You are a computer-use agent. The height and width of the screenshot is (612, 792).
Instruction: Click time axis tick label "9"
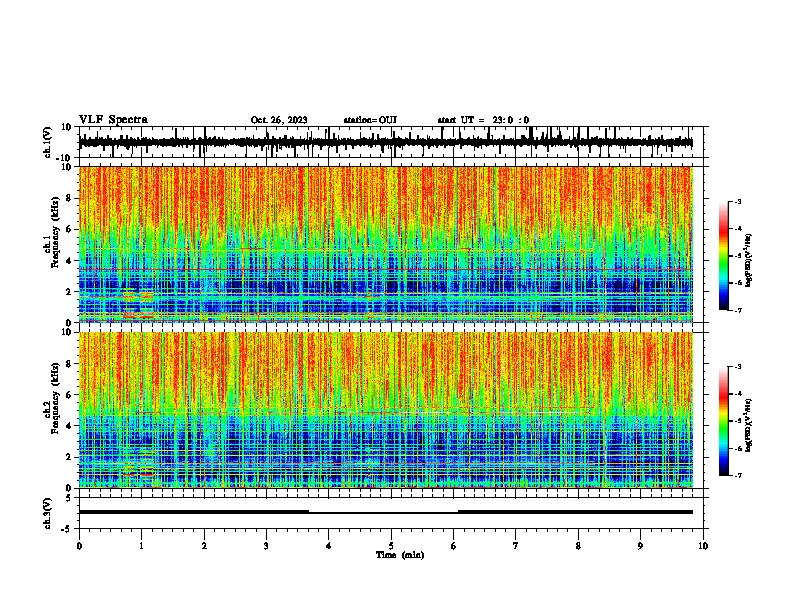coord(640,546)
